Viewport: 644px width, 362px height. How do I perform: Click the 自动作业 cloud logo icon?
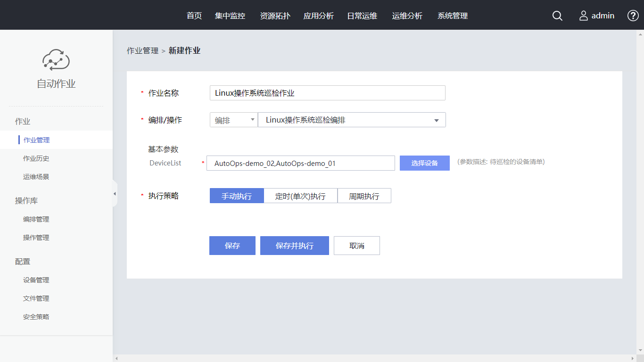coord(56,59)
